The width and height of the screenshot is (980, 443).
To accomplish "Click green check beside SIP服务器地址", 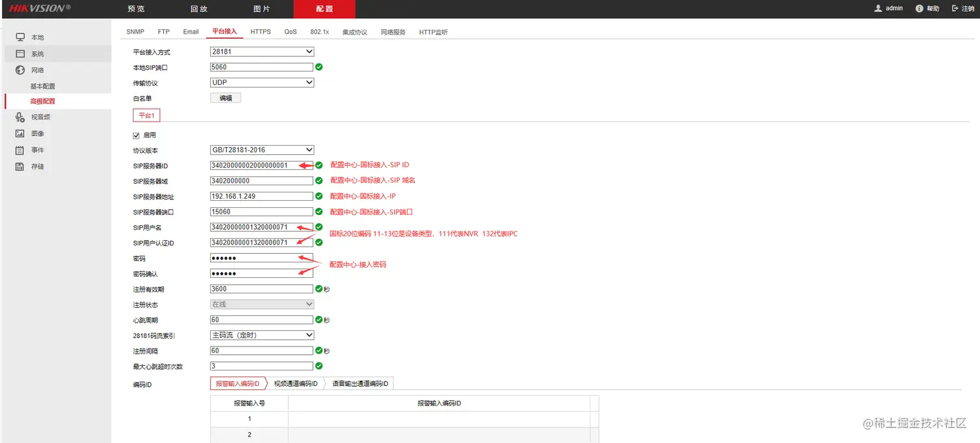I will coord(319,196).
